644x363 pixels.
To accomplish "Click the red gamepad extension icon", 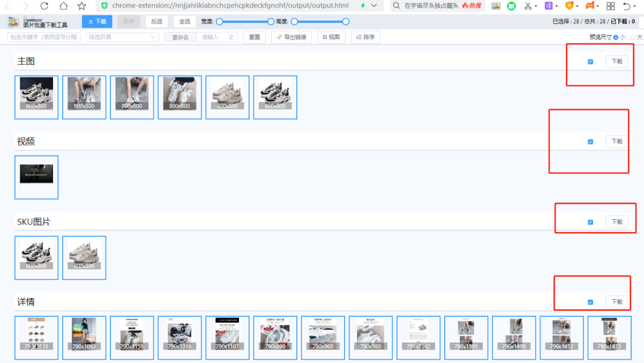I will (x=590, y=6).
